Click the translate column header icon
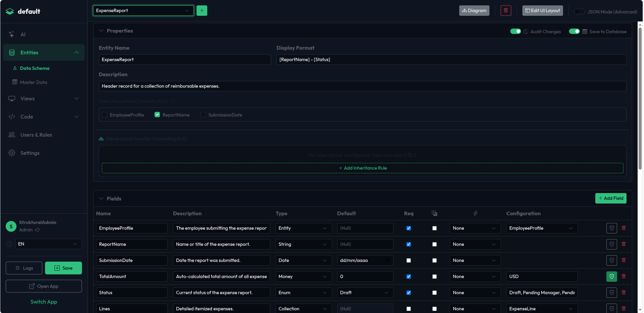The height and width of the screenshot is (313, 644). [x=434, y=213]
